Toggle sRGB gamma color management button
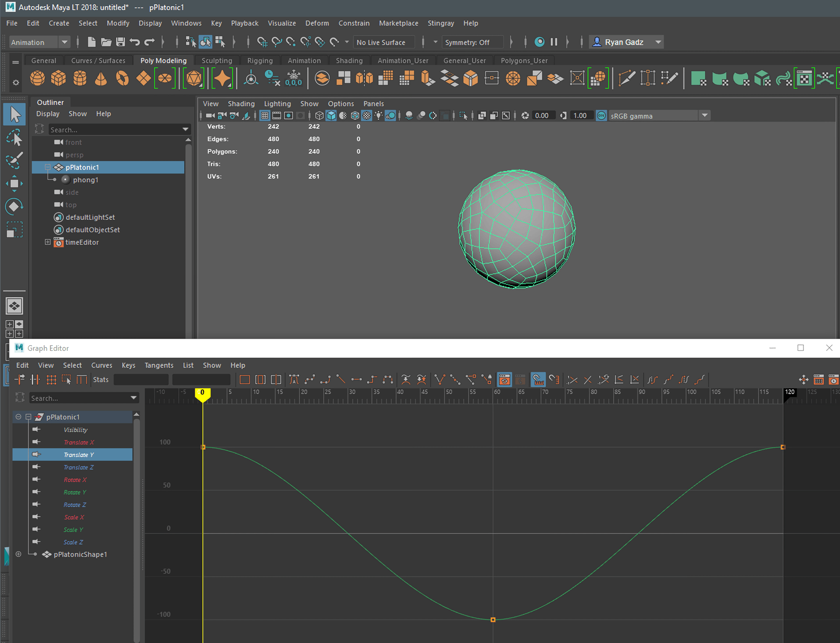Screen dimensions: 840x643 [x=601, y=116]
